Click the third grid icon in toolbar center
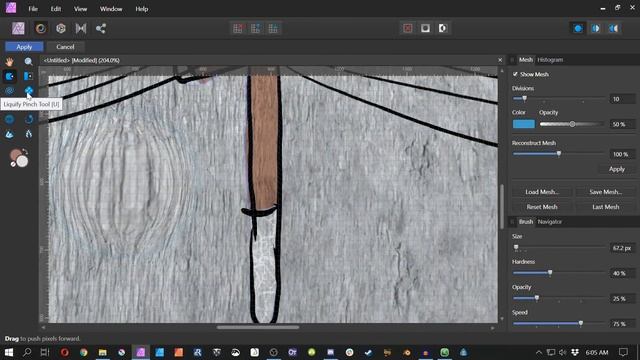Screen dimensions: 640x360 click(x=273, y=28)
